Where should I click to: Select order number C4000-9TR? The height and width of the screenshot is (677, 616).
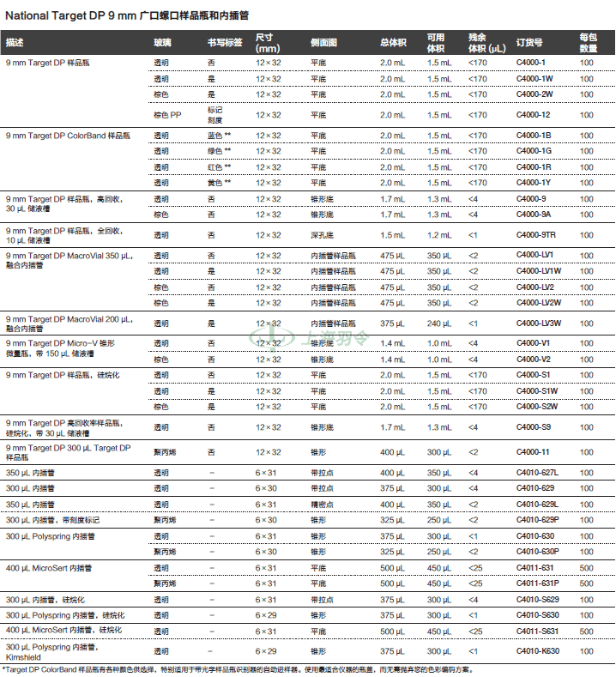pyautogui.click(x=535, y=235)
